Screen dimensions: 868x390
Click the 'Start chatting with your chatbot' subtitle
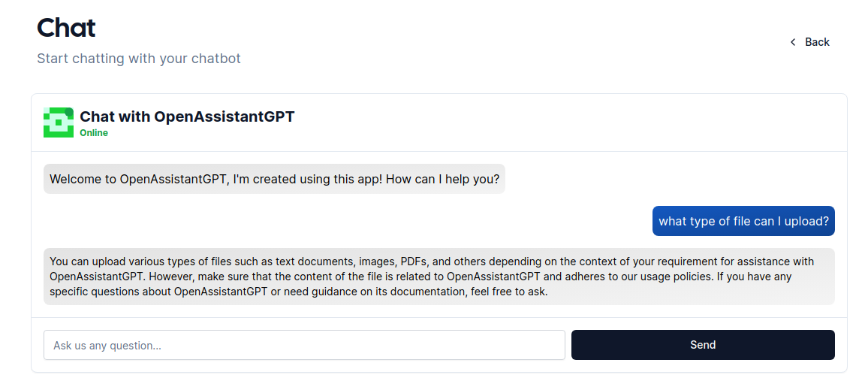click(x=139, y=59)
